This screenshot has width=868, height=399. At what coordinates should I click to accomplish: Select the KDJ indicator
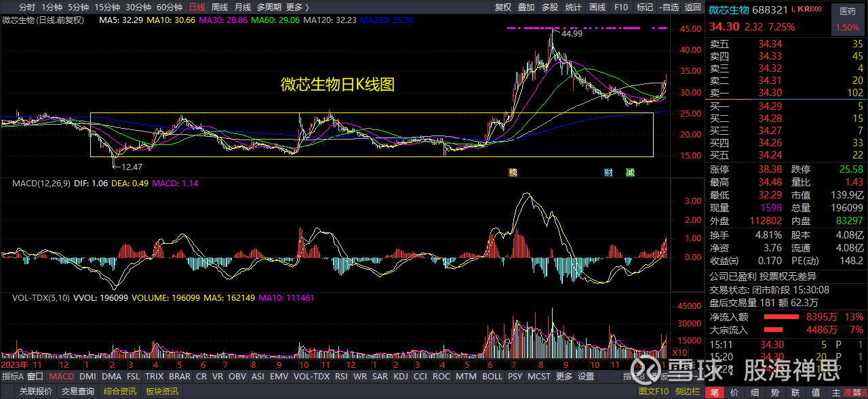401,377
